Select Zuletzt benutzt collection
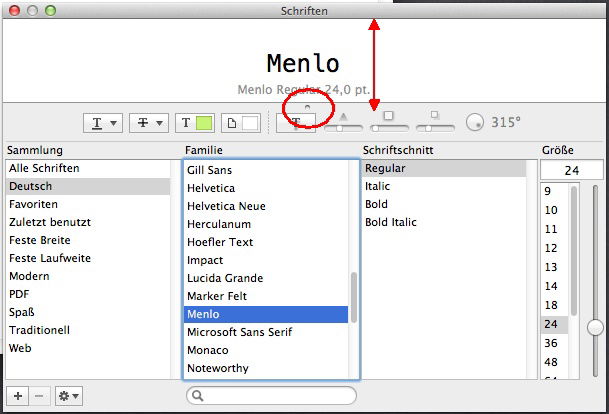This screenshot has height=414, width=609. coord(88,222)
